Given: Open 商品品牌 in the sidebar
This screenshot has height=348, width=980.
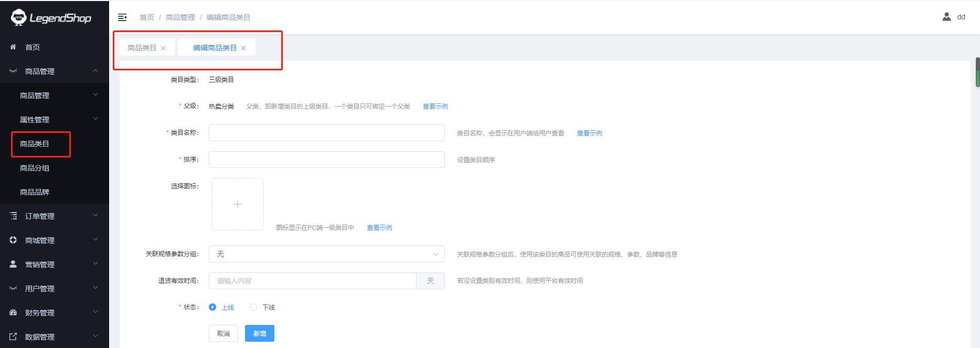Looking at the screenshot, I should pos(35,192).
